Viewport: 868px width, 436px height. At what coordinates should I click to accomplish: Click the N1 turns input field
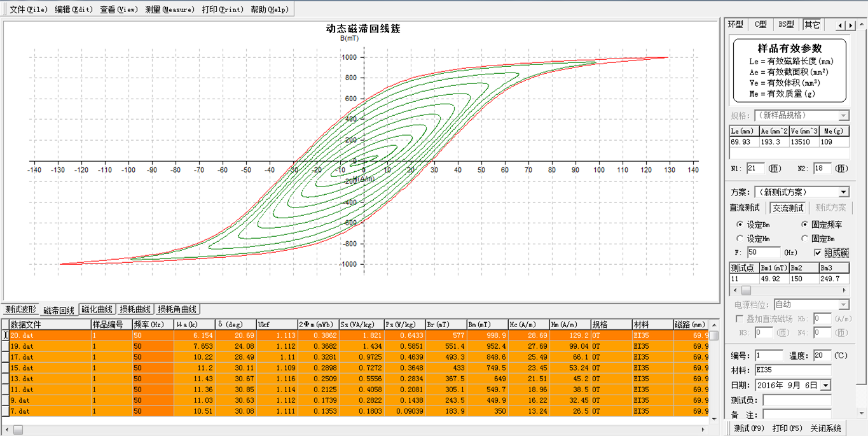coord(756,168)
